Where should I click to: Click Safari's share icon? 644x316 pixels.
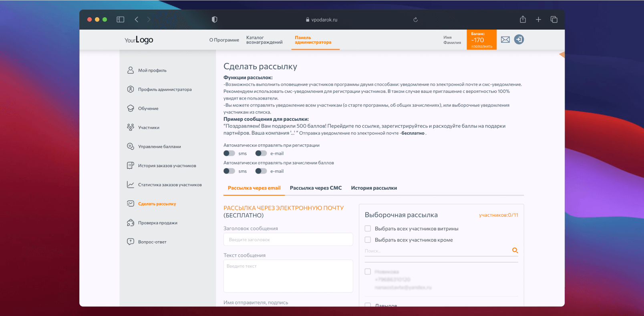tap(523, 20)
